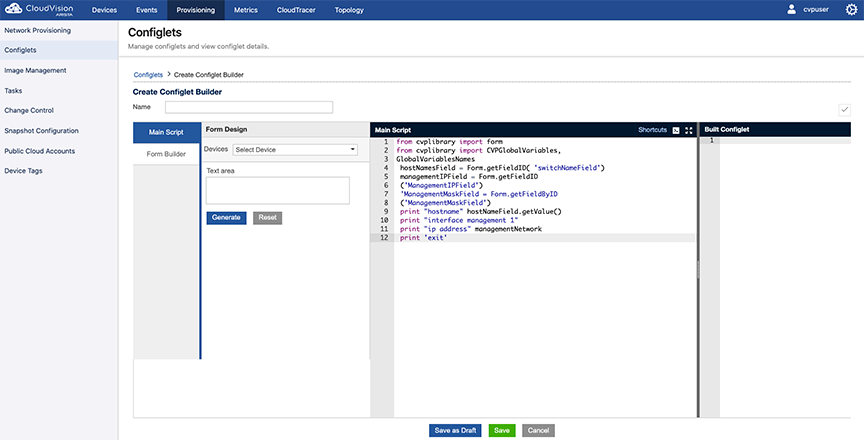Click the CloudVision logo icon
Viewport: 864px width, 440px height.
pos(13,9)
